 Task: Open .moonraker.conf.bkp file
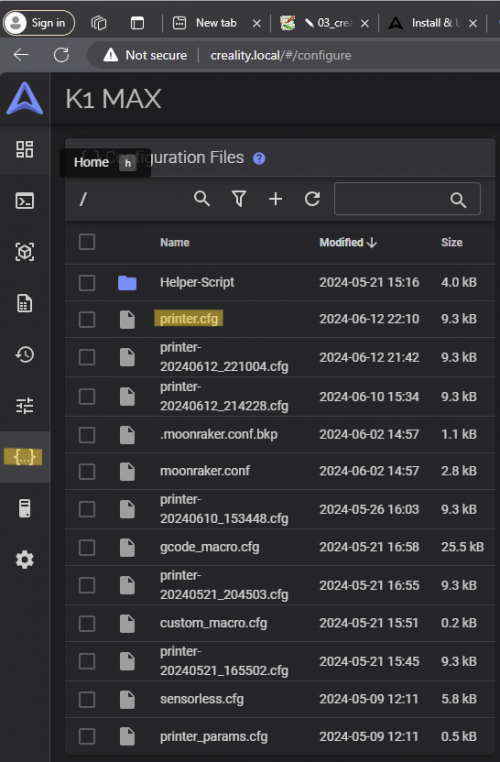219,434
